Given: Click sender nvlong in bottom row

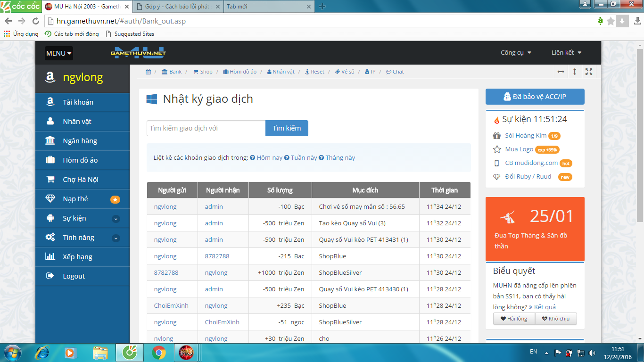Looking at the screenshot, I should point(164,339).
